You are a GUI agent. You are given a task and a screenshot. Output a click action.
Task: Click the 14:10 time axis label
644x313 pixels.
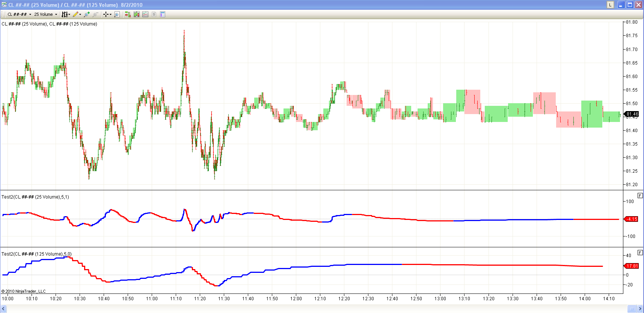coord(609,299)
